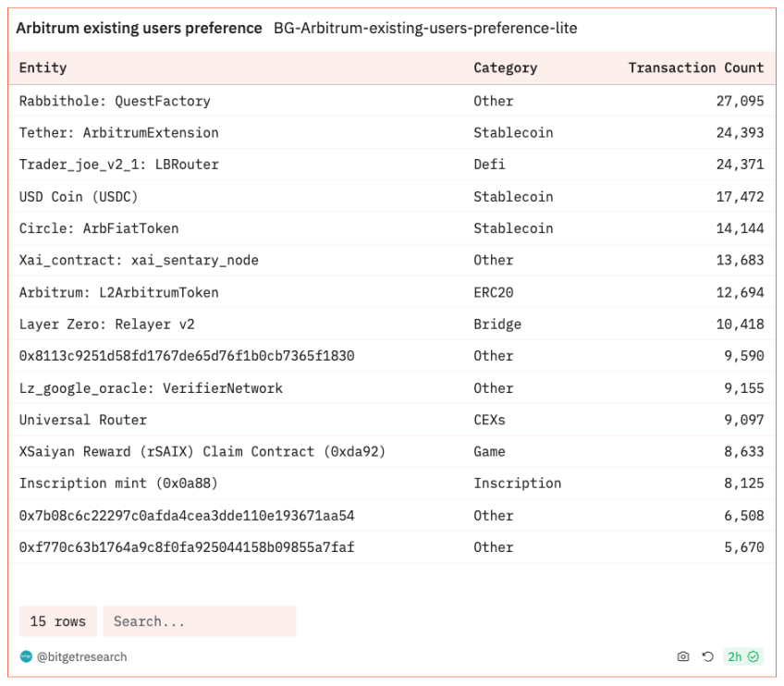Image resolution: width=784 pixels, height=686 pixels.
Task: Click the refresh query icon
Action: point(707,656)
